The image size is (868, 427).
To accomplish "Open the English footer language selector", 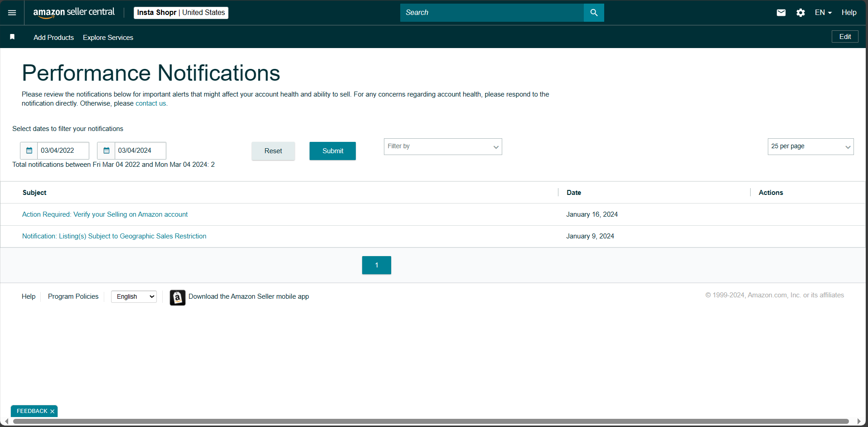I will tap(134, 296).
